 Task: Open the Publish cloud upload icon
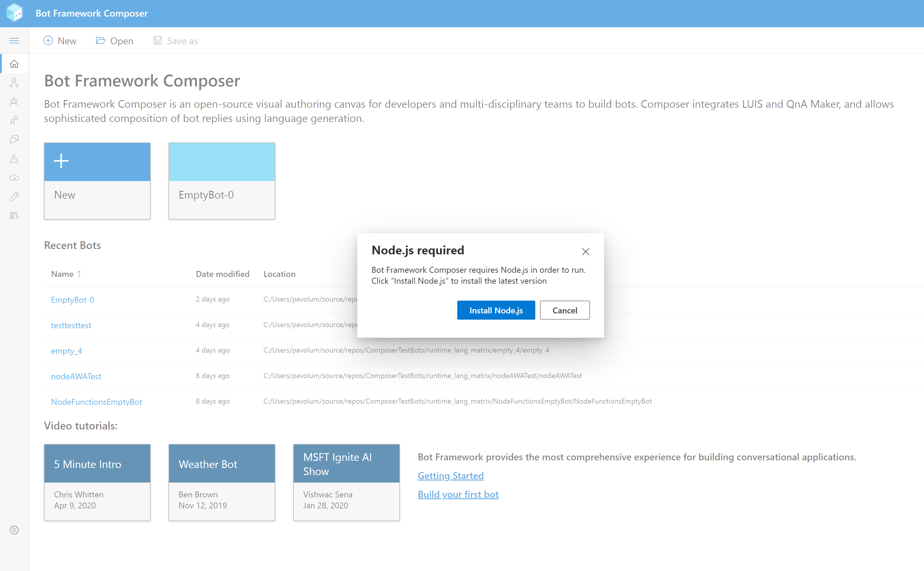[x=14, y=177]
